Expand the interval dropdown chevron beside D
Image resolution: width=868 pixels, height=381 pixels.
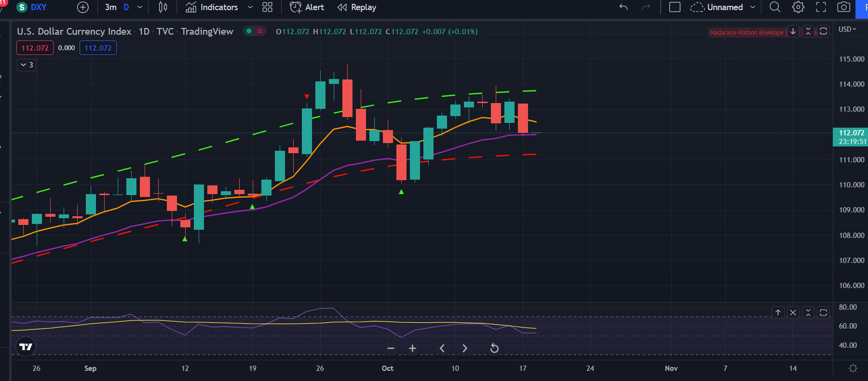[140, 7]
